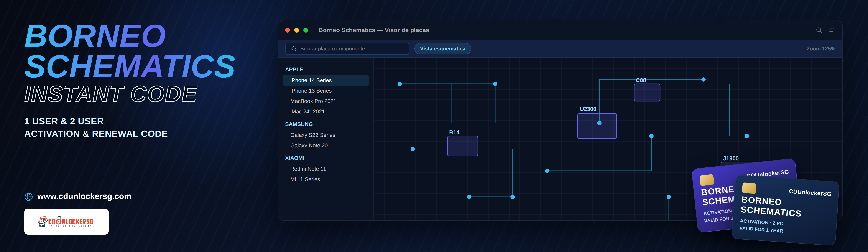Image resolution: width=868 pixels, height=252 pixels.
Task: Collapse the APPLE category in sidebar
Action: point(294,69)
